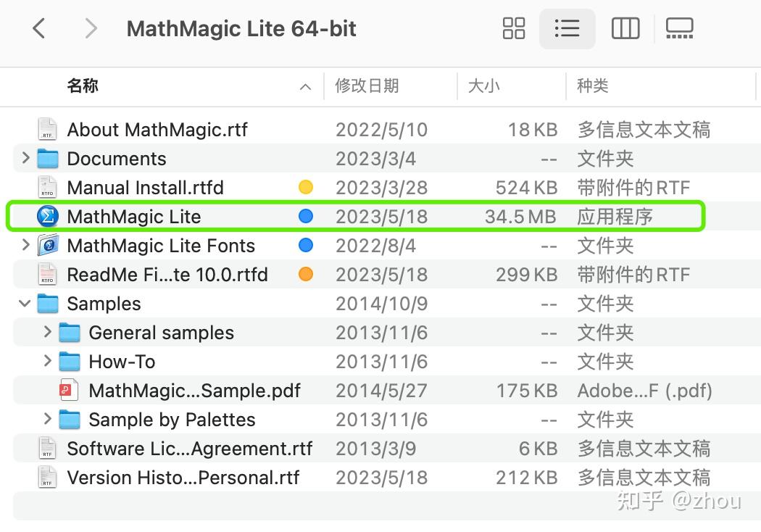Sort by the 种类 column header
This screenshot has width=761, height=532.
[592, 86]
